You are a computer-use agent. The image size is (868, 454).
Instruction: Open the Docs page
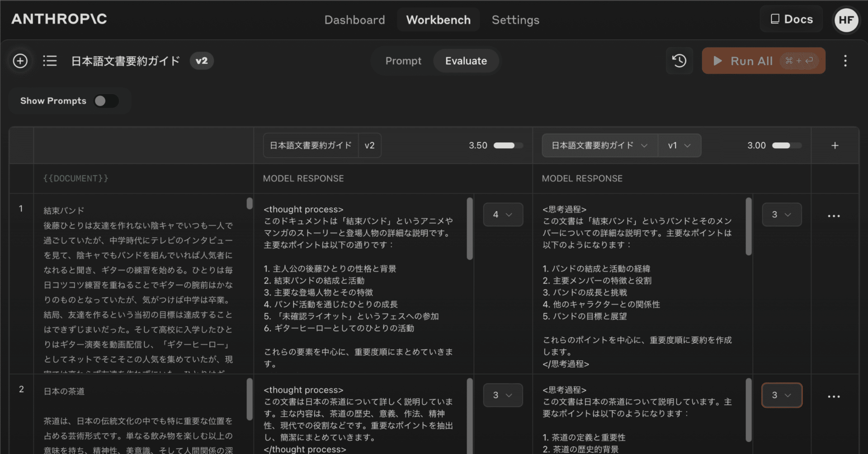[x=791, y=19]
